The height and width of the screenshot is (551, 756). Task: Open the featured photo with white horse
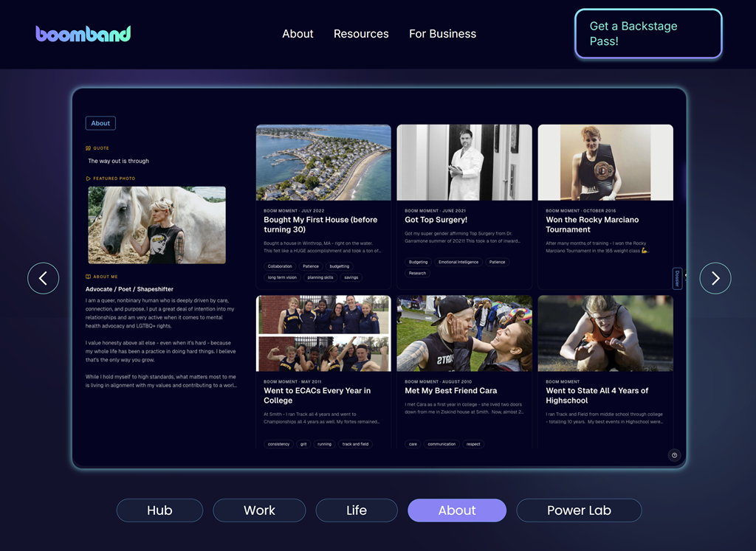pyautogui.click(x=157, y=225)
